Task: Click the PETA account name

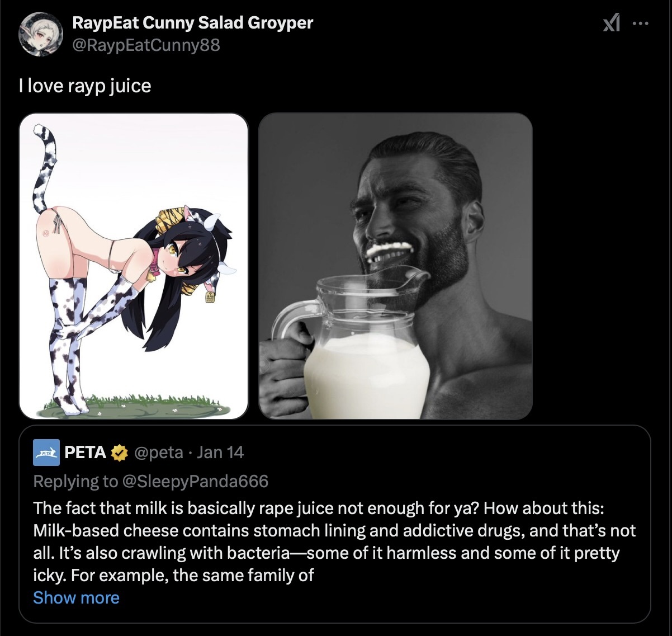Action: (x=85, y=453)
